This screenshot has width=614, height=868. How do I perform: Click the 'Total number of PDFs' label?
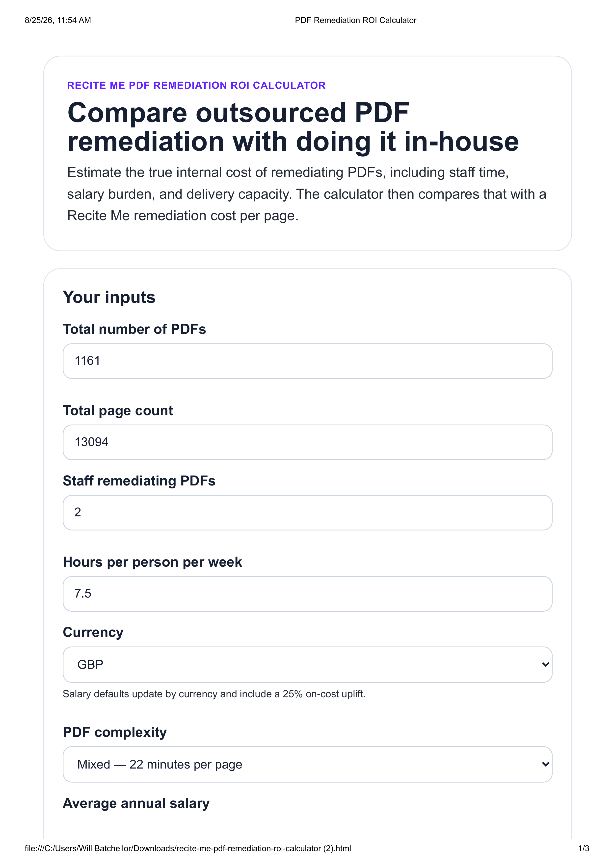[x=134, y=329]
